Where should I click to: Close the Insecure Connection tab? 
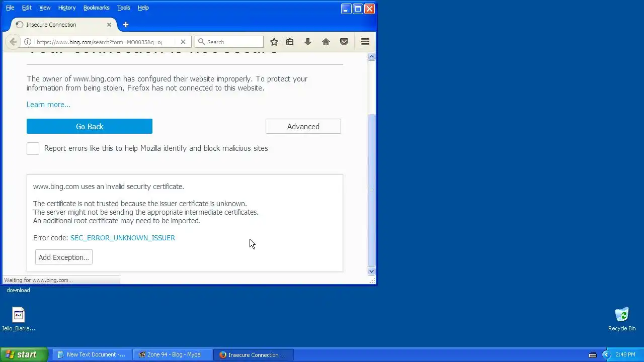(x=109, y=25)
